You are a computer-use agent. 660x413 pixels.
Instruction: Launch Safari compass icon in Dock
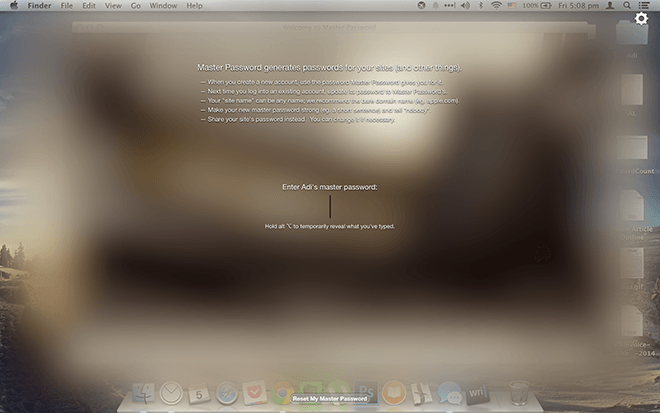coord(226,393)
